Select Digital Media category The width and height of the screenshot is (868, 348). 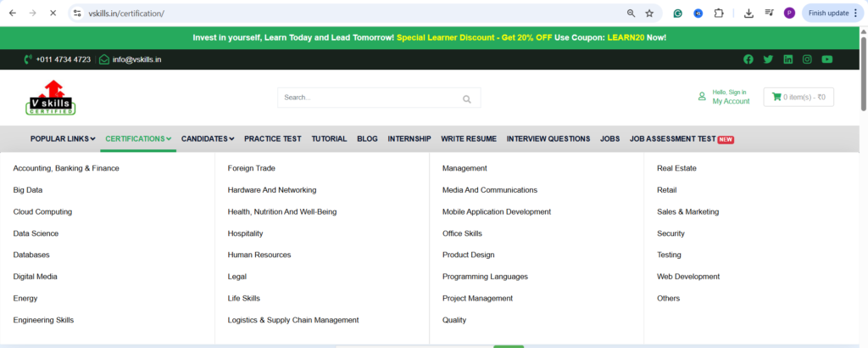[36, 277]
